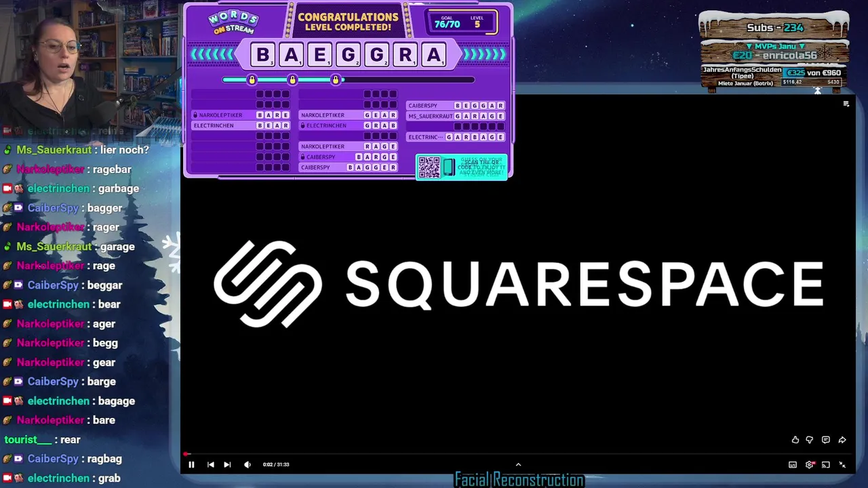Select the ELECTRINCHEN BEAR row
This screenshot has width=868, height=488.
click(241, 125)
